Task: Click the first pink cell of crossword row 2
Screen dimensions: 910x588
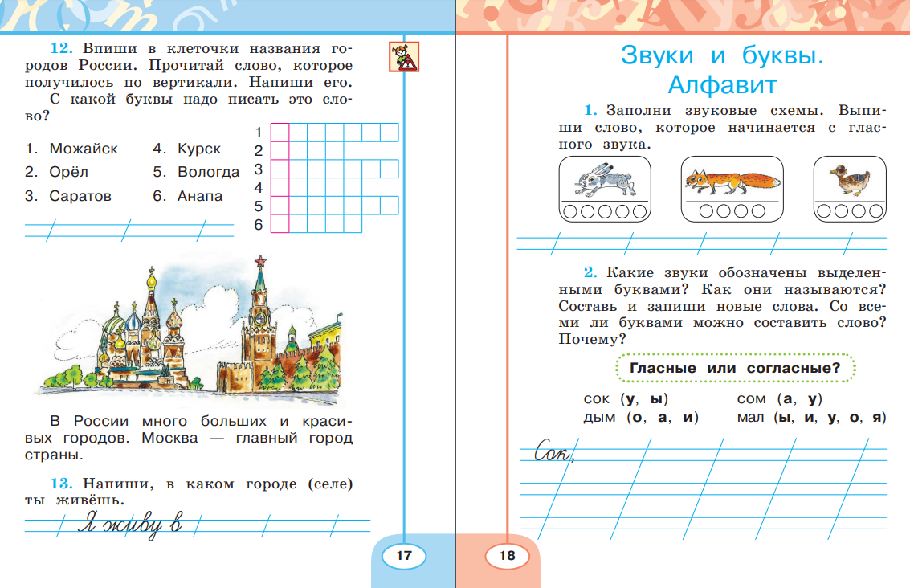Action: coord(280,151)
